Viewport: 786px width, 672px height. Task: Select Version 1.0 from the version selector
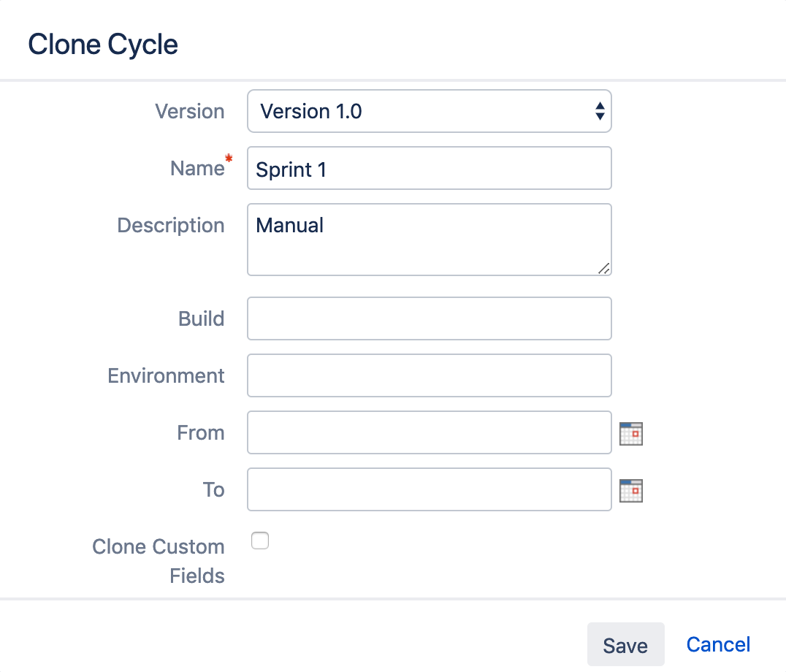pyautogui.click(x=430, y=111)
